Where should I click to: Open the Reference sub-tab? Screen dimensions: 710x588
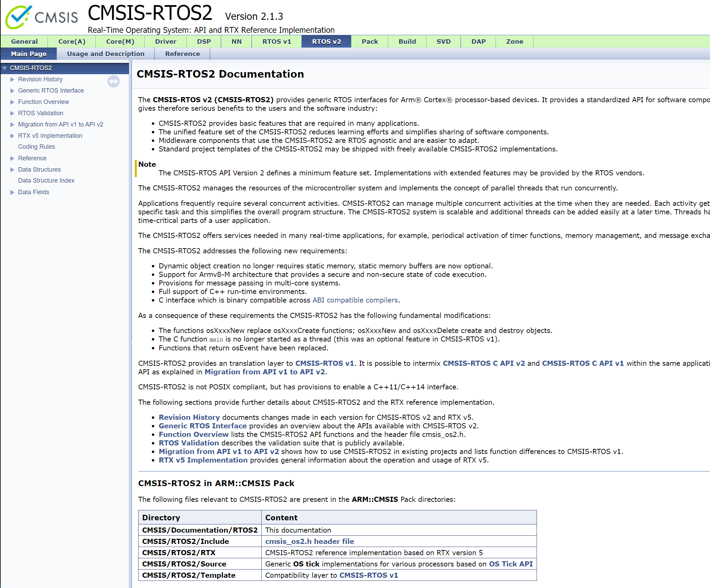182,54
